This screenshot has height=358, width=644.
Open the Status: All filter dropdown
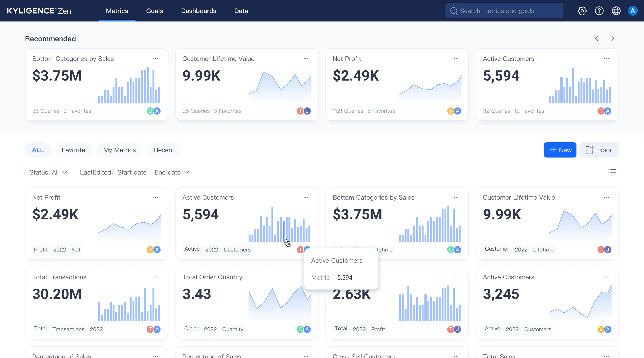coord(48,172)
